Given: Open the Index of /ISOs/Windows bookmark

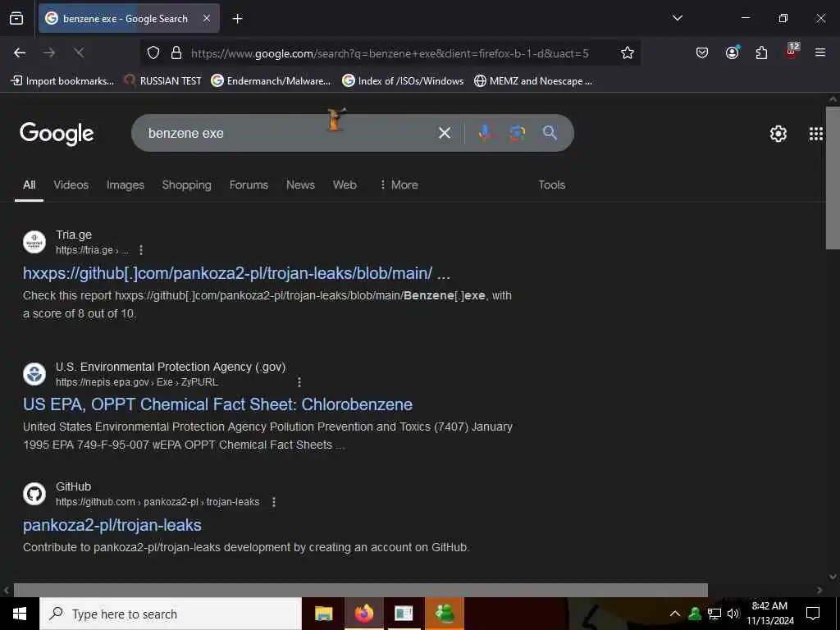Looking at the screenshot, I should pyautogui.click(x=403, y=81).
